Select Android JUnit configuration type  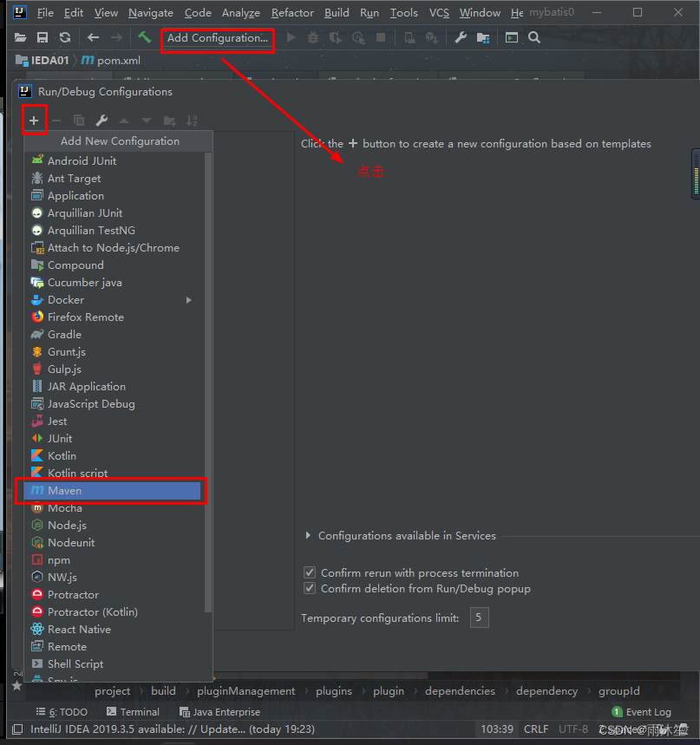tap(114, 161)
